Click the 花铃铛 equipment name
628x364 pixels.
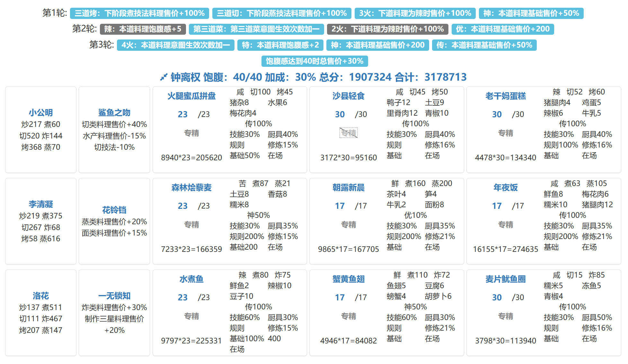(x=114, y=210)
